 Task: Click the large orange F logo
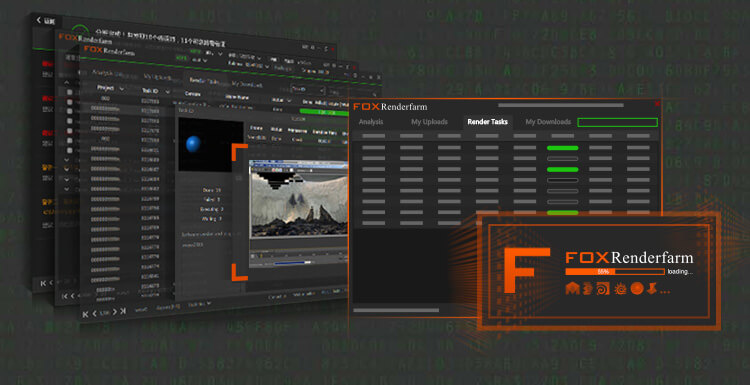click(526, 270)
